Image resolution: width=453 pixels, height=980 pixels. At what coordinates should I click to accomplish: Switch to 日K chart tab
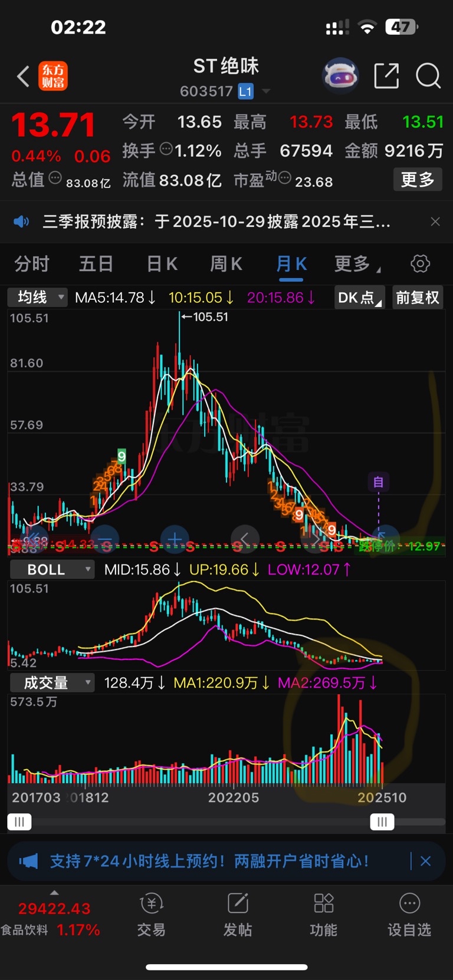[x=162, y=263]
